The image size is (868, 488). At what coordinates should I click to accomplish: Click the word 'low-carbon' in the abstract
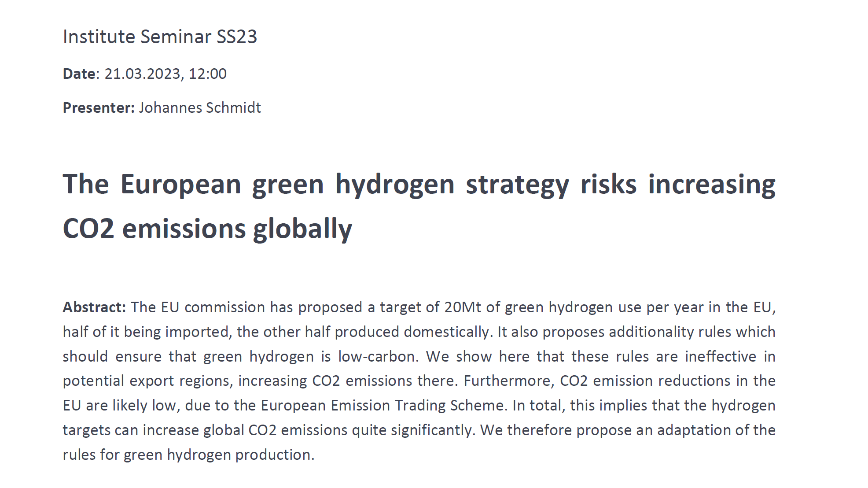tap(378, 356)
